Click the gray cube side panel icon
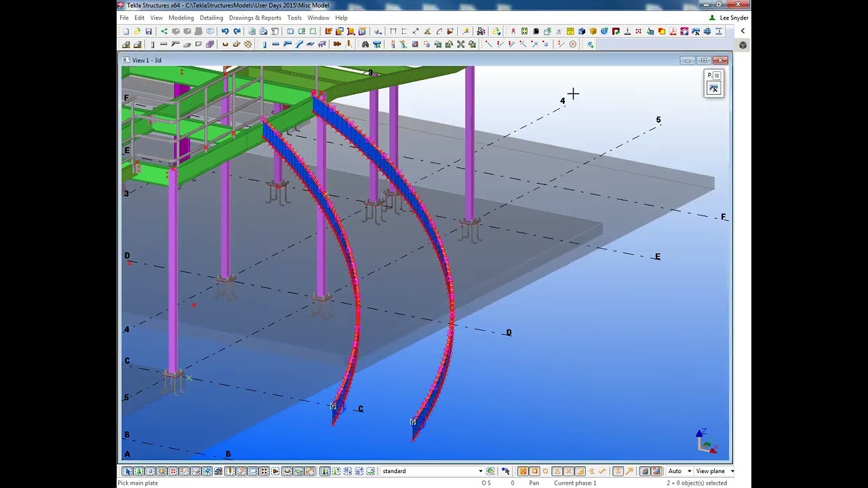 click(743, 45)
